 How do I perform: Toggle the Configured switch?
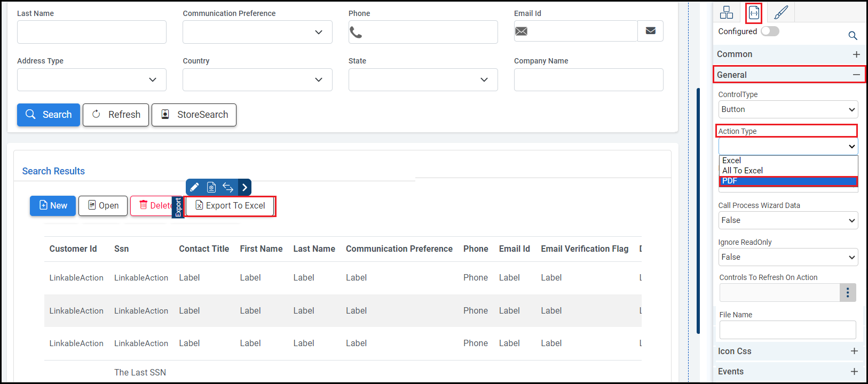(770, 31)
